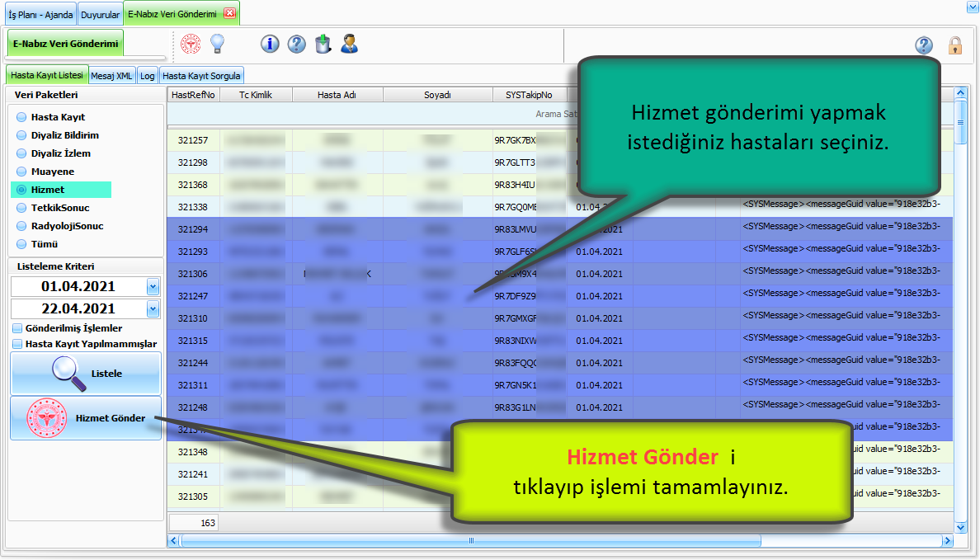
Task: Click the lightbulb hint icon
Action: [x=217, y=44]
